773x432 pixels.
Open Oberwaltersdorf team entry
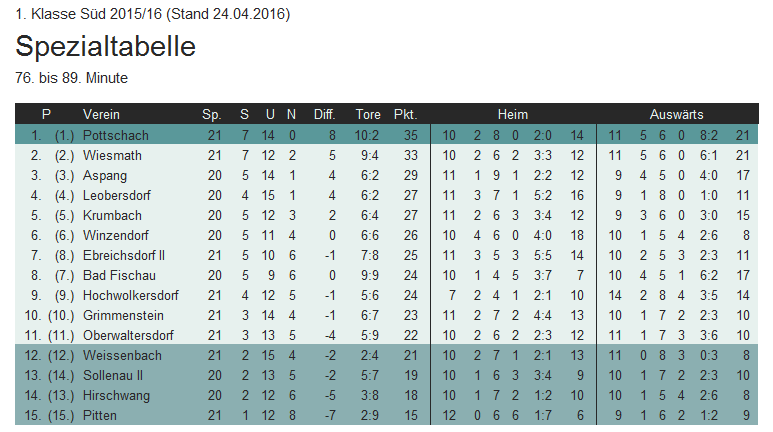coord(128,335)
